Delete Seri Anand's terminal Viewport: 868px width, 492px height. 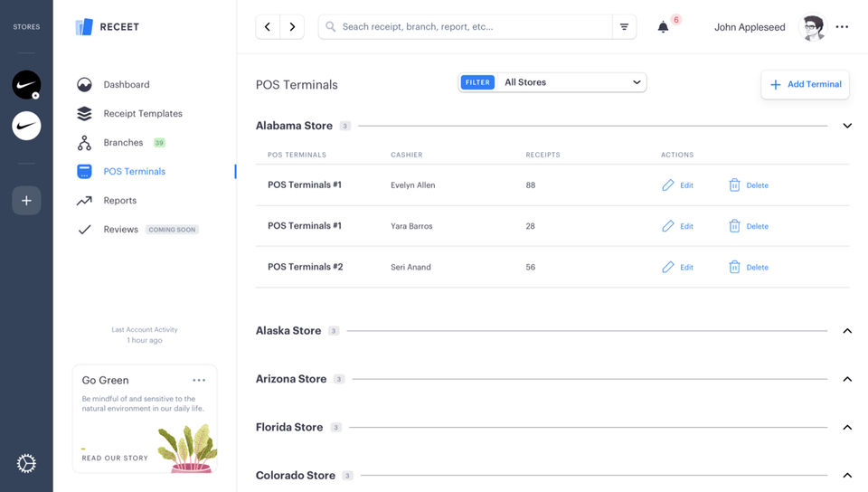[749, 268]
